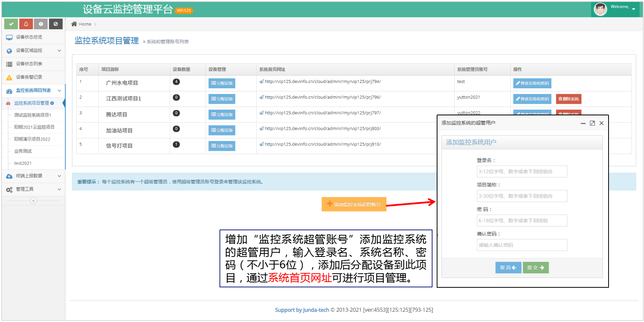Screen dimensions: 644x322
Task: Expand the 管理工具 menu
Action: click(34, 189)
